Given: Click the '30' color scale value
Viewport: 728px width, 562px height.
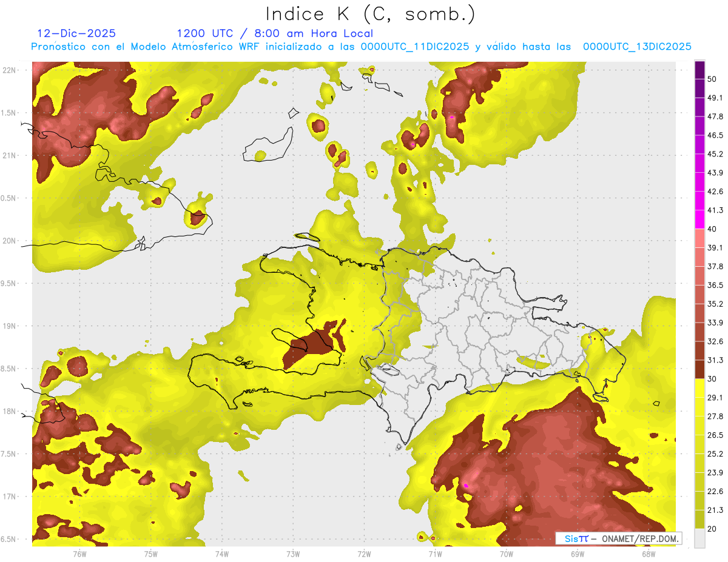Looking at the screenshot, I should pos(712,379).
